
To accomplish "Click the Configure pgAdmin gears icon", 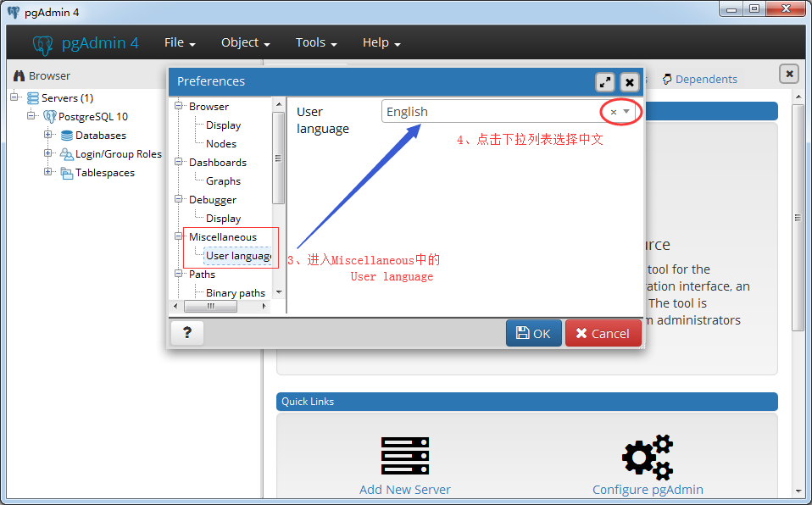I will [x=648, y=458].
